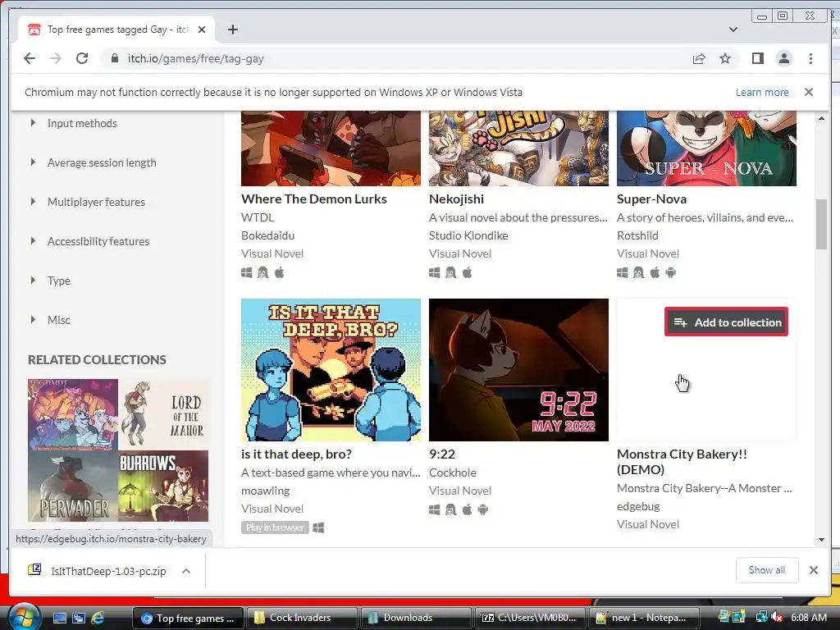Open the 9:22 game thumbnail
Viewport: 840px width, 630px height.
click(518, 370)
